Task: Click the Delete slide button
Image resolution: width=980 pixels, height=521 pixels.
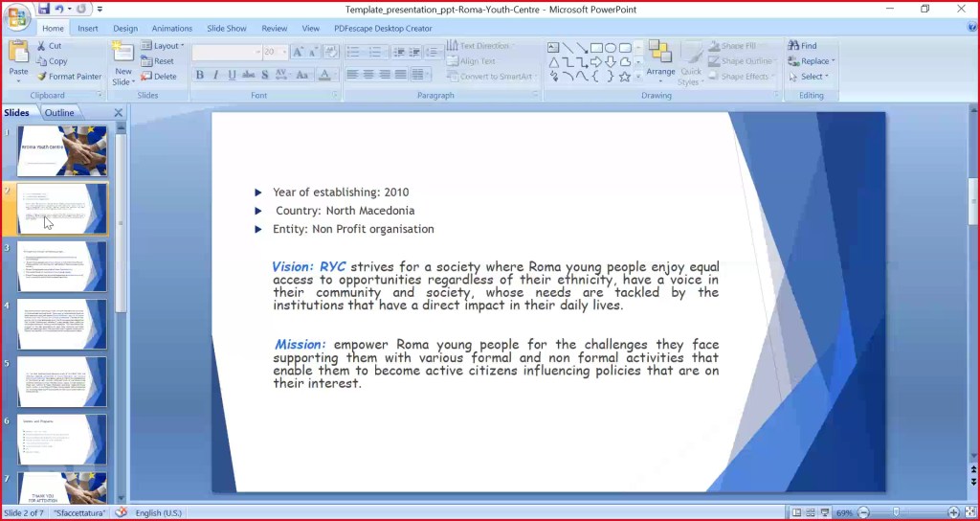Action: [x=159, y=77]
